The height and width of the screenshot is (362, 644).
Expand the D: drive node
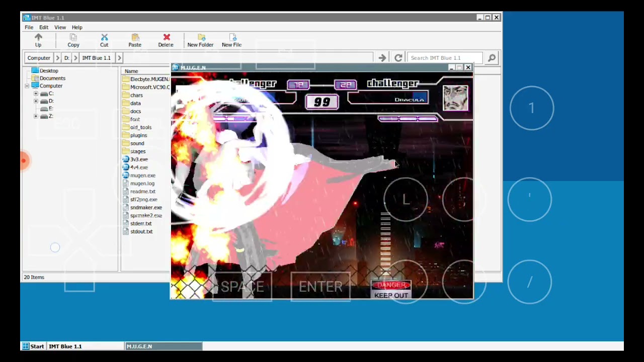point(36,101)
